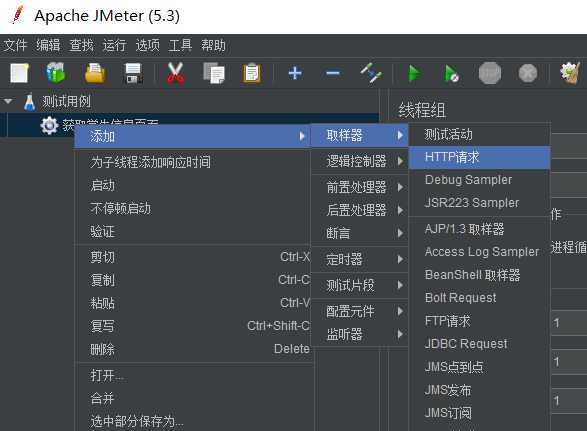Select 复制 in context menu
Viewport: 587px width, 431px height.
tap(192, 280)
